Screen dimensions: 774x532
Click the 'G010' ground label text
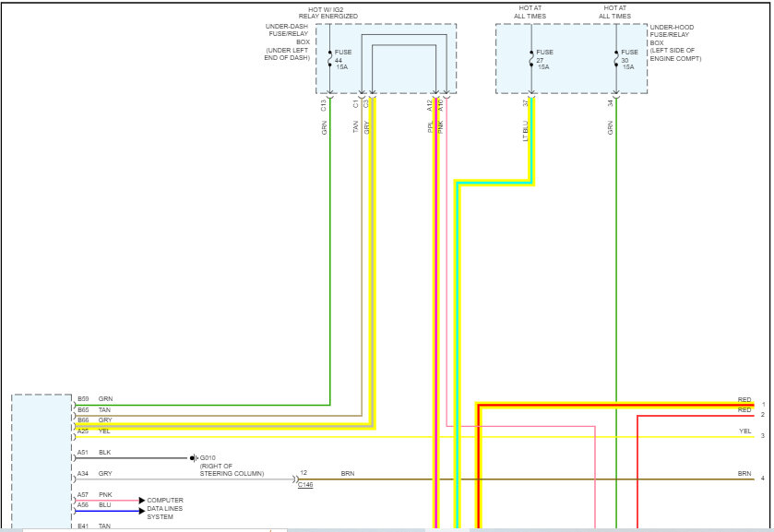[208, 458]
